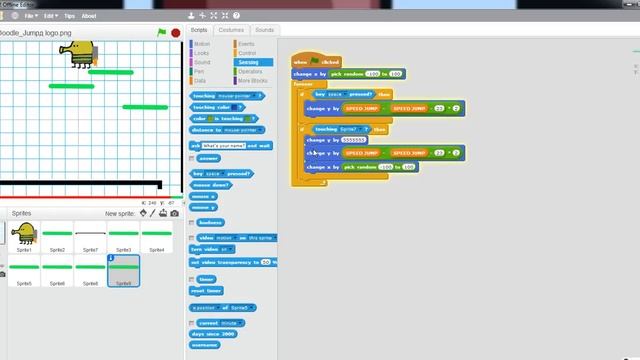Screen dimensions: 640x360
Task: Switch to the Costumes tab
Action: (231, 30)
